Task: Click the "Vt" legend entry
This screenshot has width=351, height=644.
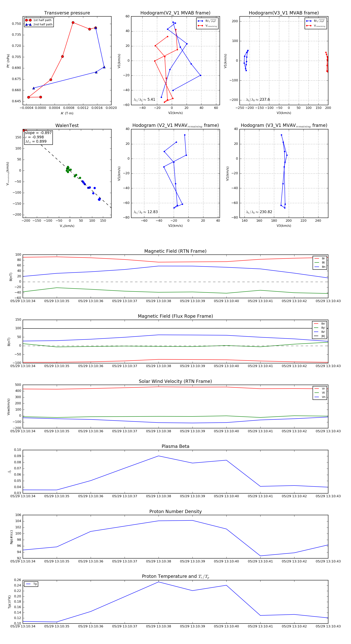Action: point(320,393)
